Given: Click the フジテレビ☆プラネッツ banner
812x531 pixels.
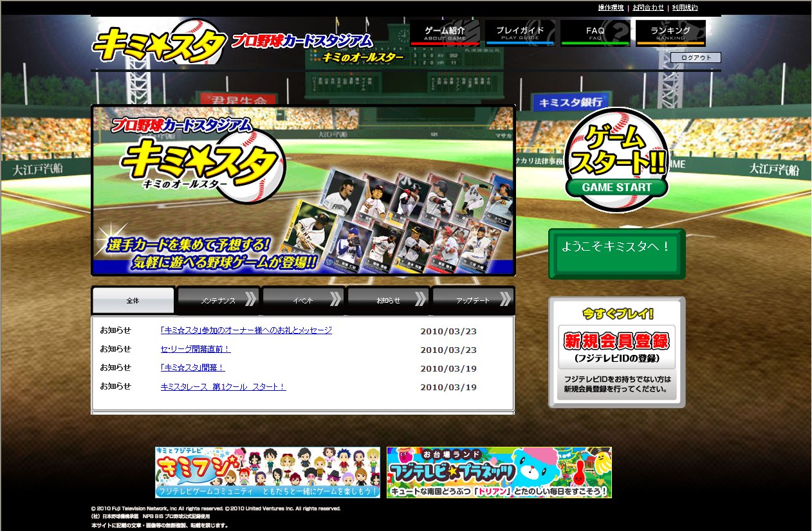Looking at the screenshot, I should 499,473.
